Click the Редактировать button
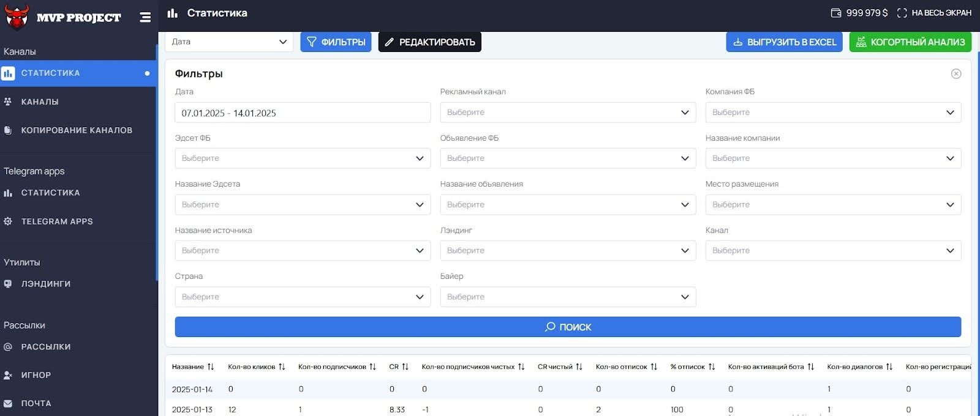The height and width of the screenshot is (416, 980). 430,42
